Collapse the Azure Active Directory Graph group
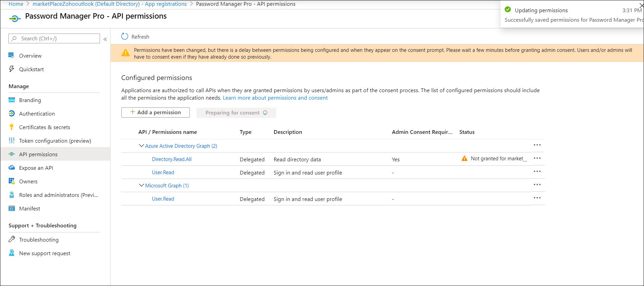 141,146
